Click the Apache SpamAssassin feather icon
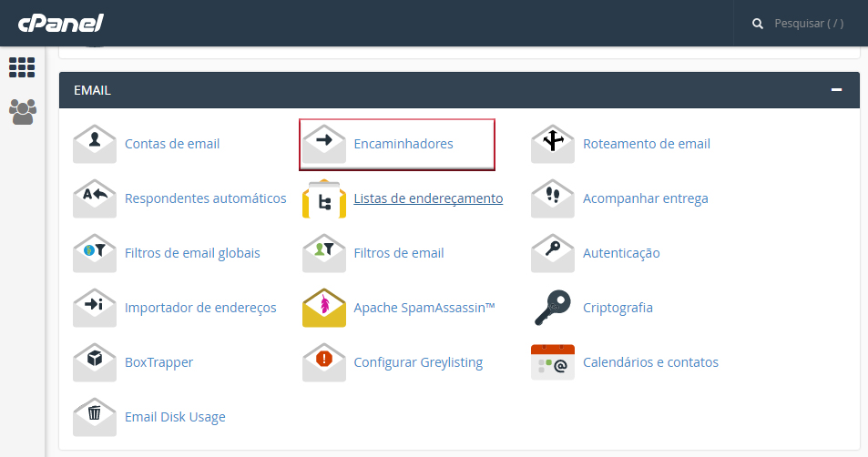Viewport: 868px width, 457px height. pyautogui.click(x=324, y=308)
